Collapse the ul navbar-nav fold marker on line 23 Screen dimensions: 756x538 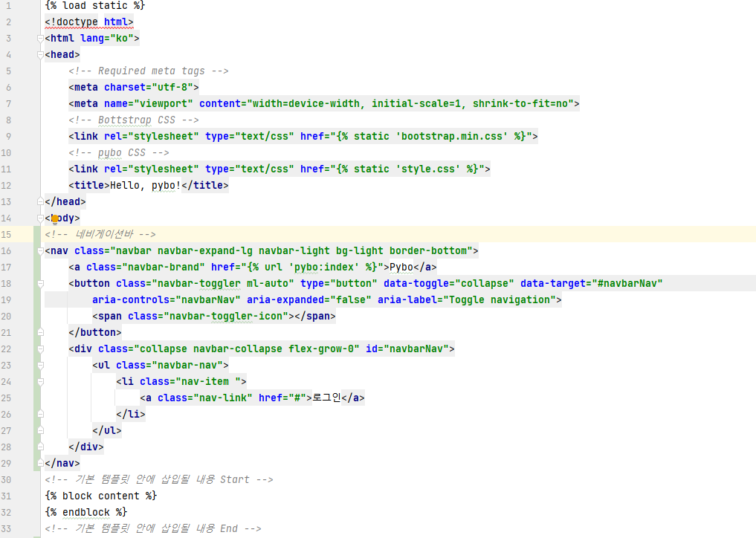point(40,366)
